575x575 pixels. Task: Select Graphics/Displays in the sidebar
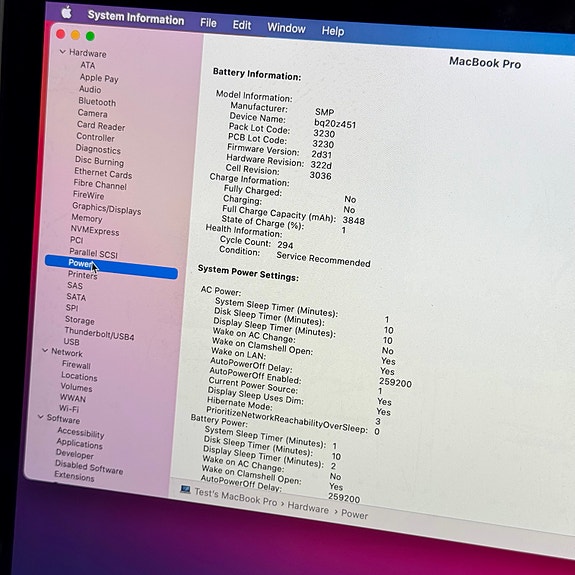[x=107, y=209]
